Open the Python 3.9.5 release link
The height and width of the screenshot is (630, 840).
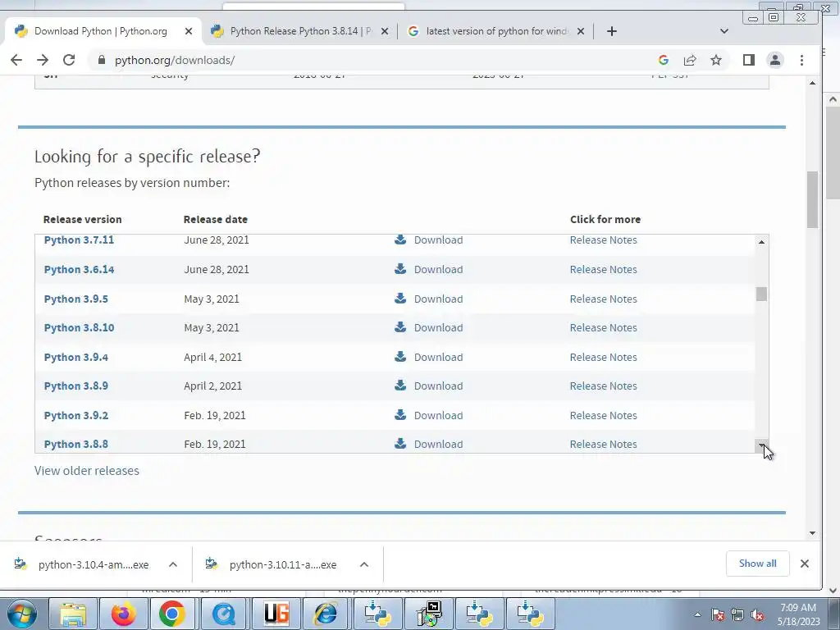75,299
